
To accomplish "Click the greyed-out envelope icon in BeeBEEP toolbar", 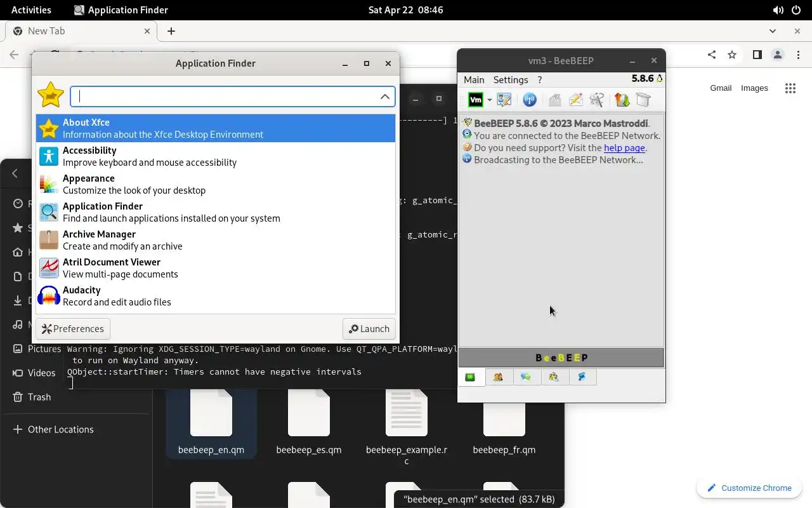I will point(554,100).
